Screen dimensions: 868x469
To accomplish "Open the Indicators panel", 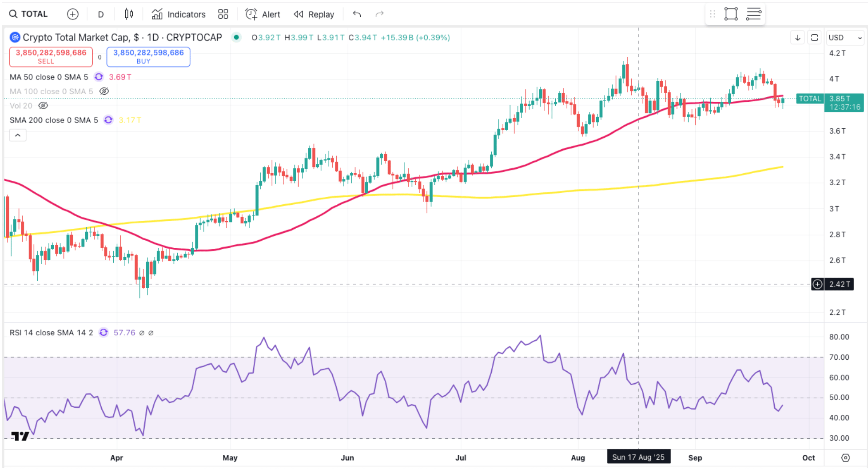I will [179, 14].
